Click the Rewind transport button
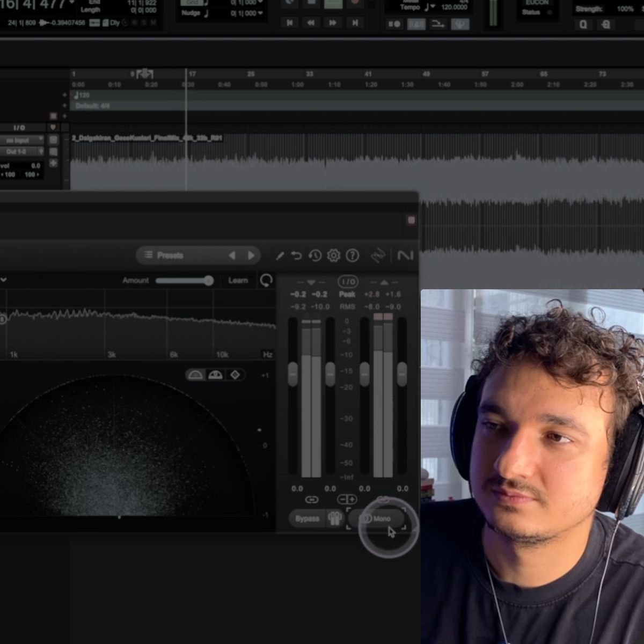 311,23
